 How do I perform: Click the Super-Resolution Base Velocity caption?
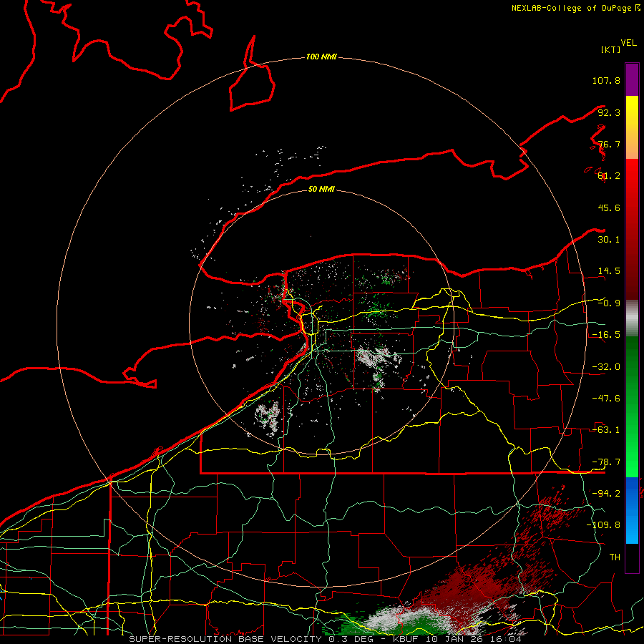(326, 639)
